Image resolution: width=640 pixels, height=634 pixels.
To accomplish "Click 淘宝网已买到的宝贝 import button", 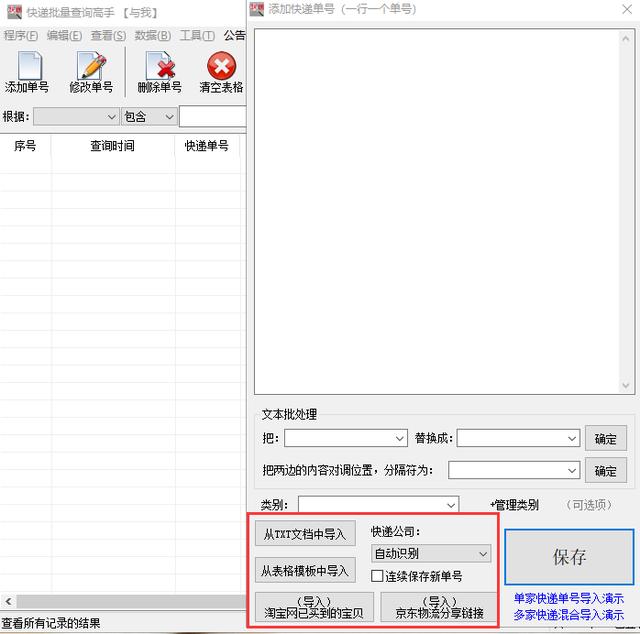I will click(x=314, y=607).
